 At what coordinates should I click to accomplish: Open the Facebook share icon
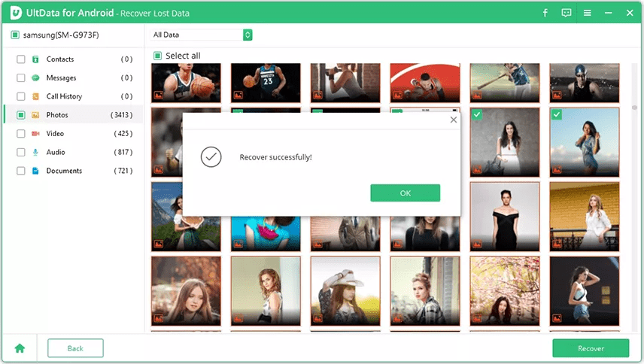click(x=545, y=13)
